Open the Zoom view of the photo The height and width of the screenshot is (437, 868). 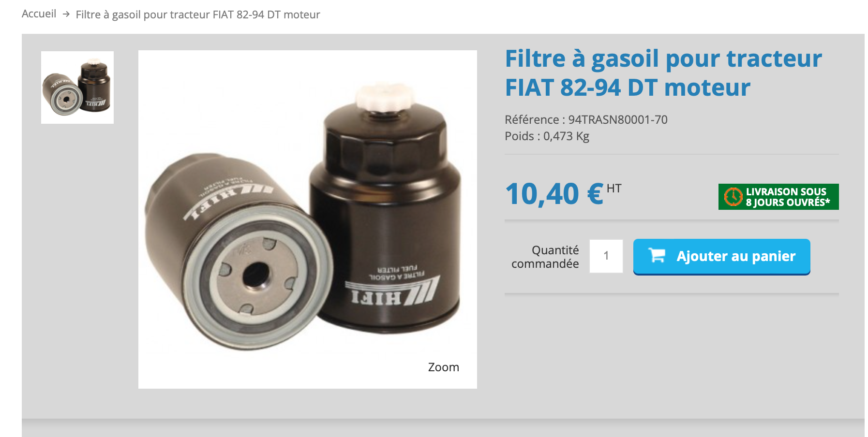click(443, 367)
